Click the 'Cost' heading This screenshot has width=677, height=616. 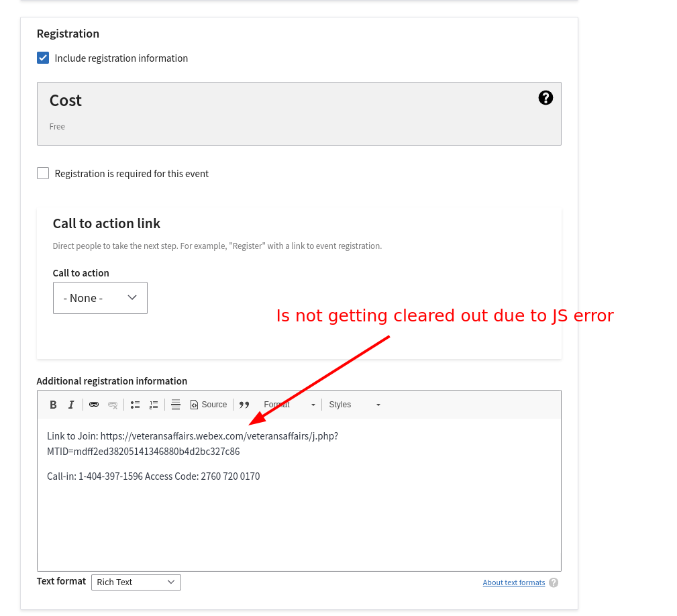65,101
